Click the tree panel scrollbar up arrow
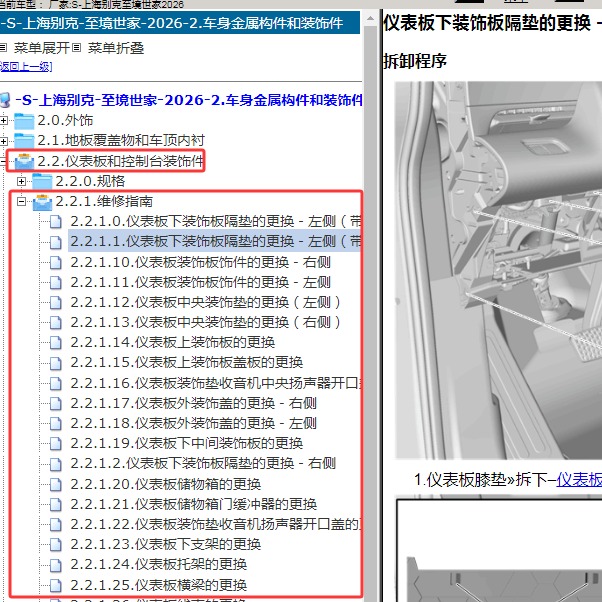The height and width of the screenshot is (602, 602). coord(370,18)
